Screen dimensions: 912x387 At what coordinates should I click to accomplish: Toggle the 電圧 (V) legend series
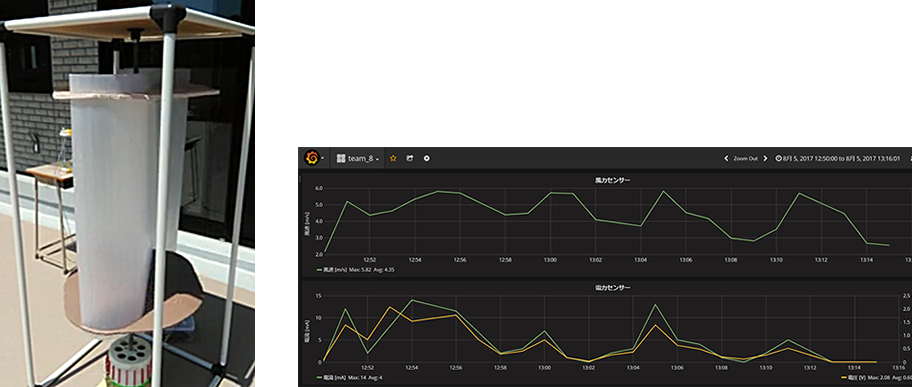pyautogui.click(x=855, y=377)
